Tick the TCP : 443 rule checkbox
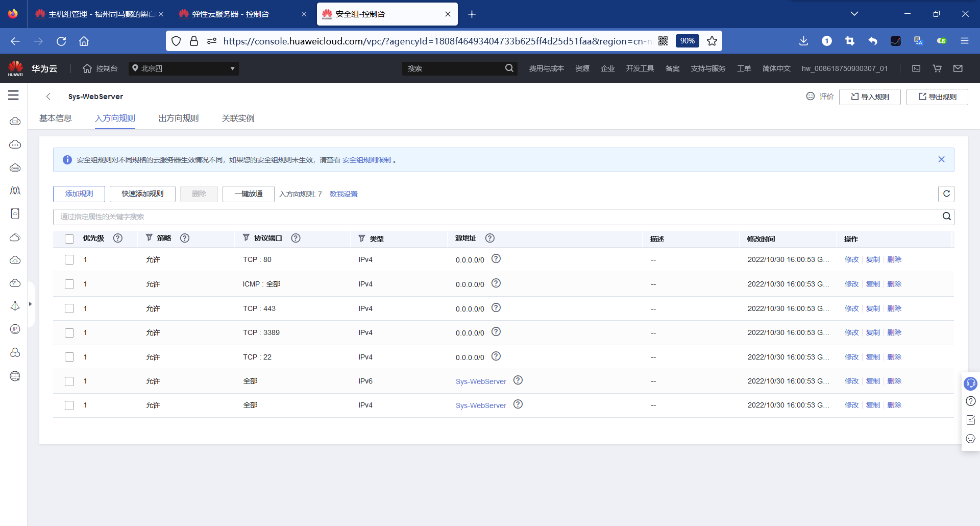 (69, 308)
